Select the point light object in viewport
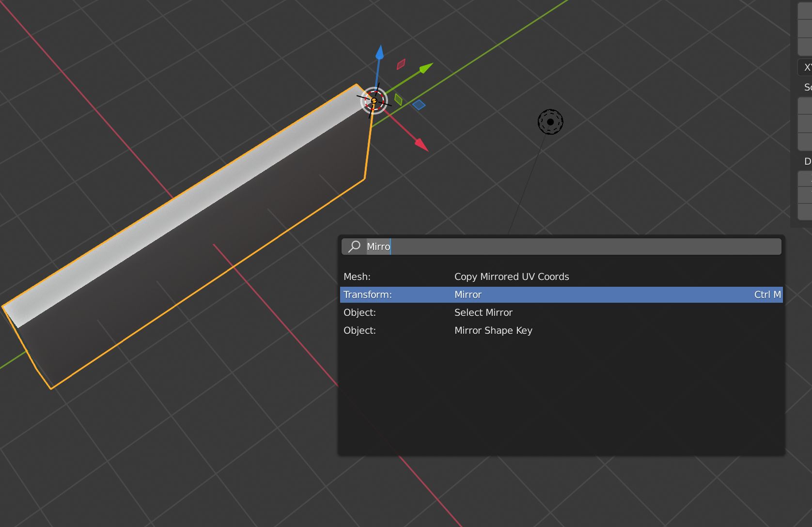Image resolution: width=812 pixels, height=527 pixels. (550, 122)
